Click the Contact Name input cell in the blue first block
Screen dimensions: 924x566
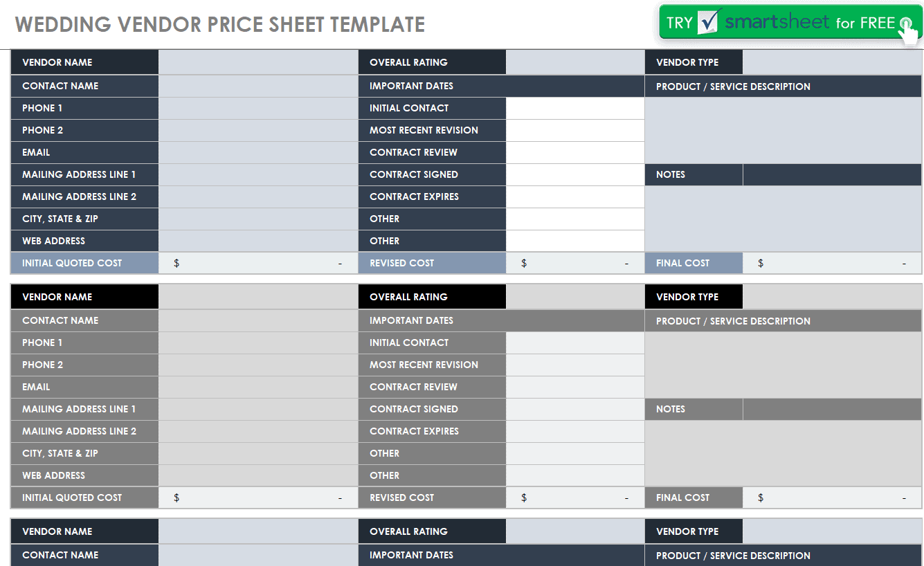click(258, 86)
